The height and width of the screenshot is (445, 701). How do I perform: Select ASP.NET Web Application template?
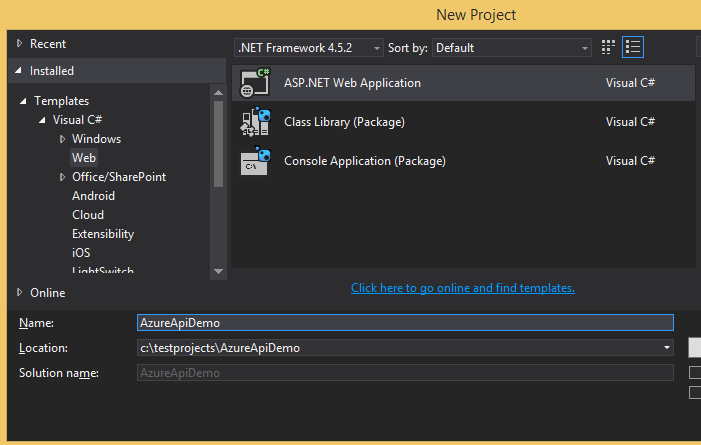click(463, 83)
